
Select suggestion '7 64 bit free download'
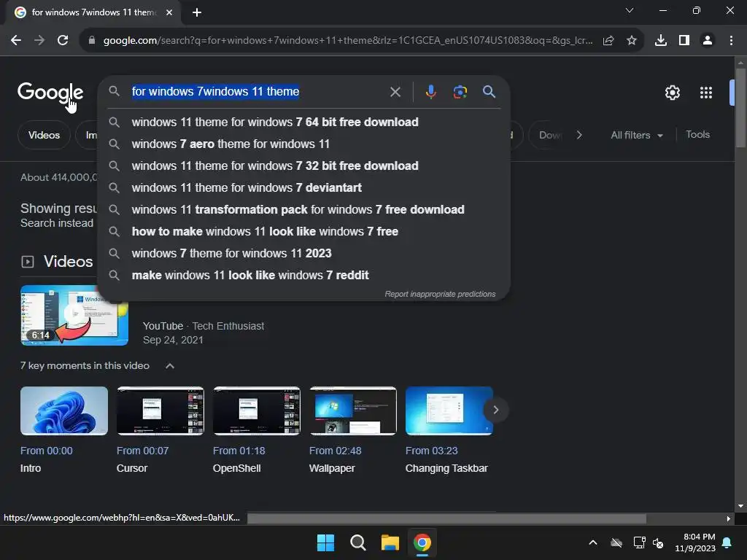pos(304,122)
